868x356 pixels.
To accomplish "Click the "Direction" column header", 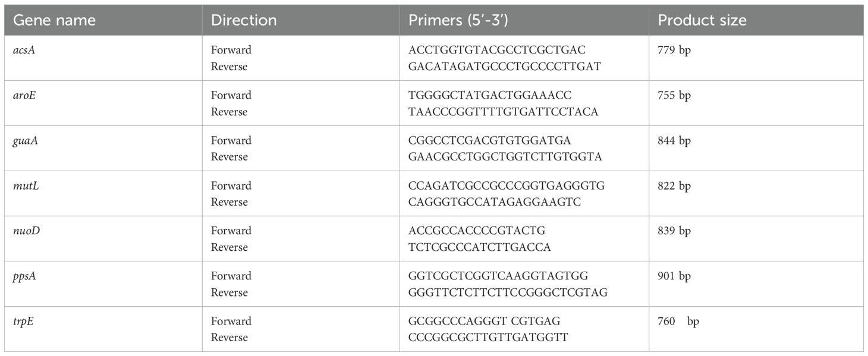I will click(x=244, y=20).
